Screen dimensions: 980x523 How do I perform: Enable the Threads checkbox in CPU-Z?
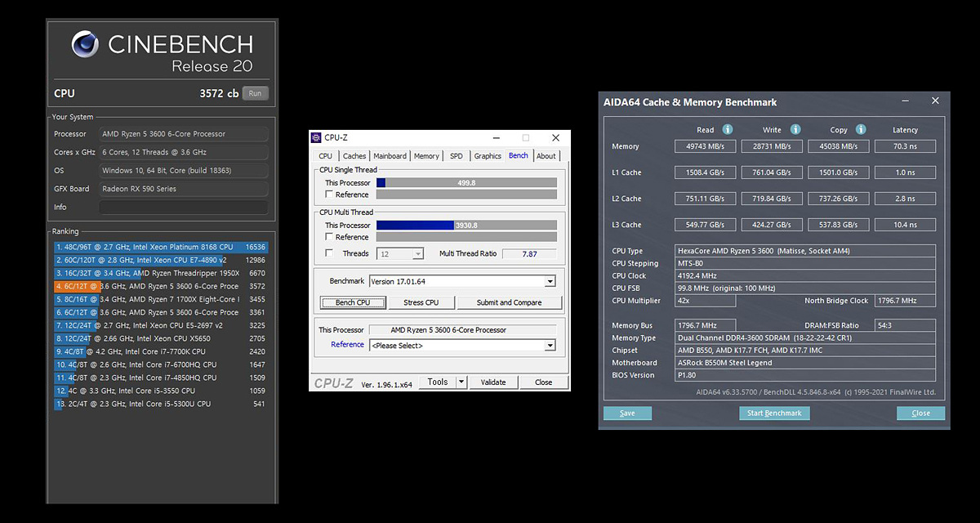pyautogui.click(x=329, y=253)
